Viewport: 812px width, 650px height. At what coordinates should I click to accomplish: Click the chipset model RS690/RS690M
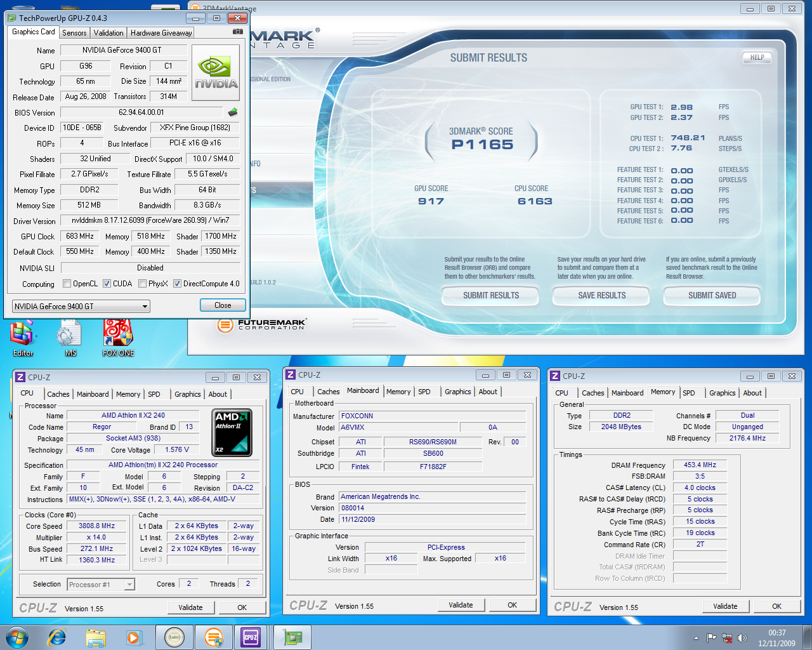point(433,442)
